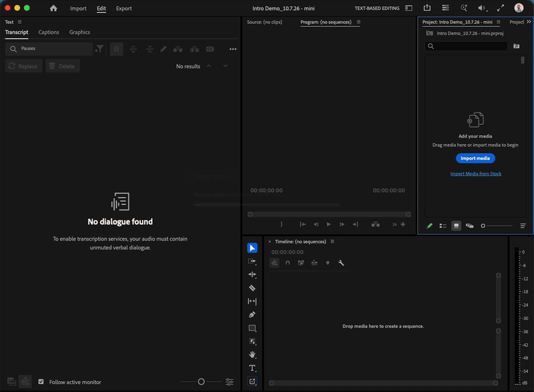Go to next search result arrow
This screenshot has width=534, height=392.
coord(226,66)
